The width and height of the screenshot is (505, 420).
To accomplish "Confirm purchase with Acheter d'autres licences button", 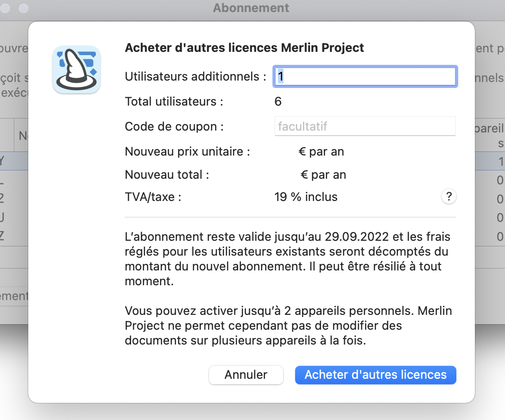I will pos(375,375).
